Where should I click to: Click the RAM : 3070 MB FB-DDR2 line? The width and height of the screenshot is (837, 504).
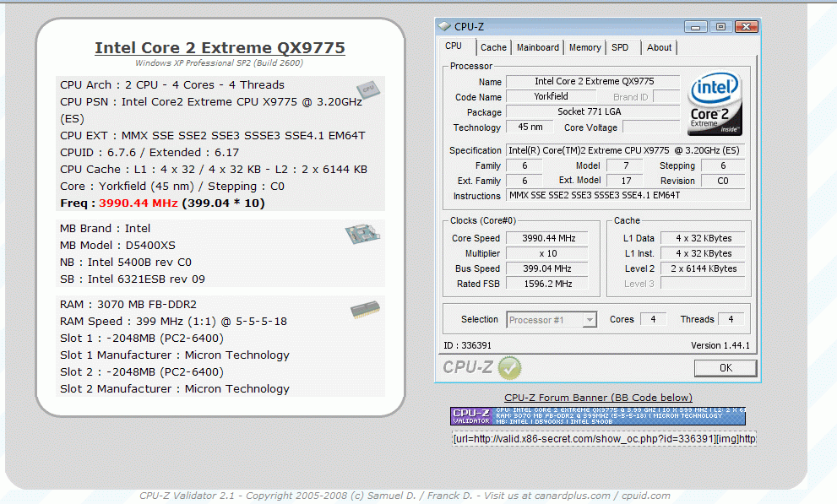tap(128, 305)
